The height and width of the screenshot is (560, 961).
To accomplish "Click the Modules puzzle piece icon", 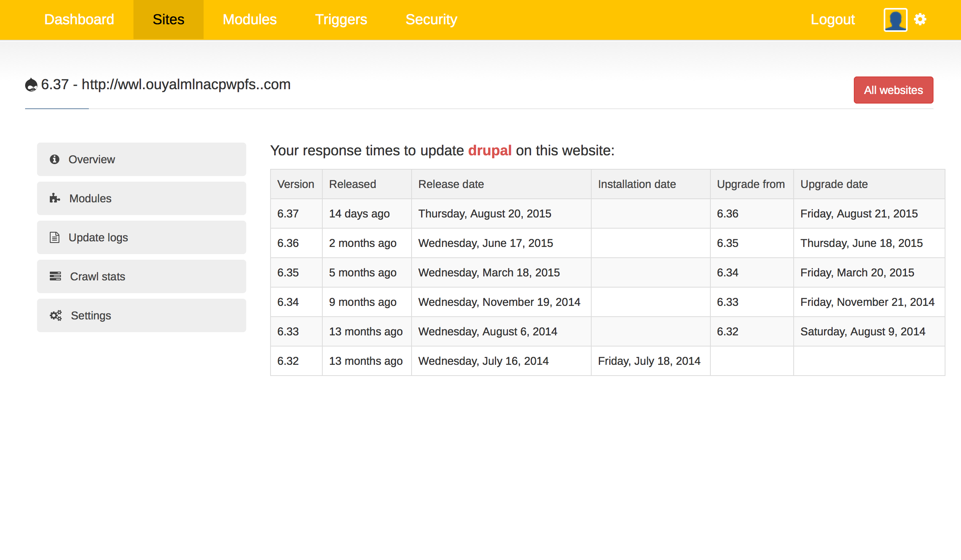I will click(x=55, y=198).
